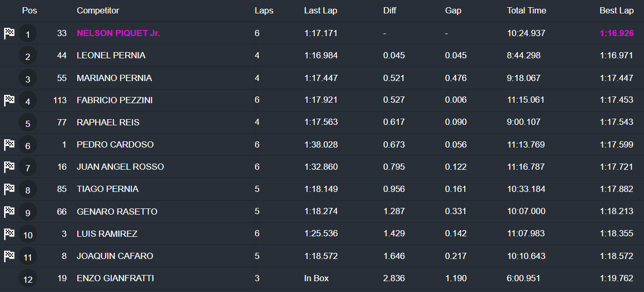Viewport: 644px width, 292px height.
Task: Click the checkered flag on Juan Angel Rosso's row
Action: [9, 167]
